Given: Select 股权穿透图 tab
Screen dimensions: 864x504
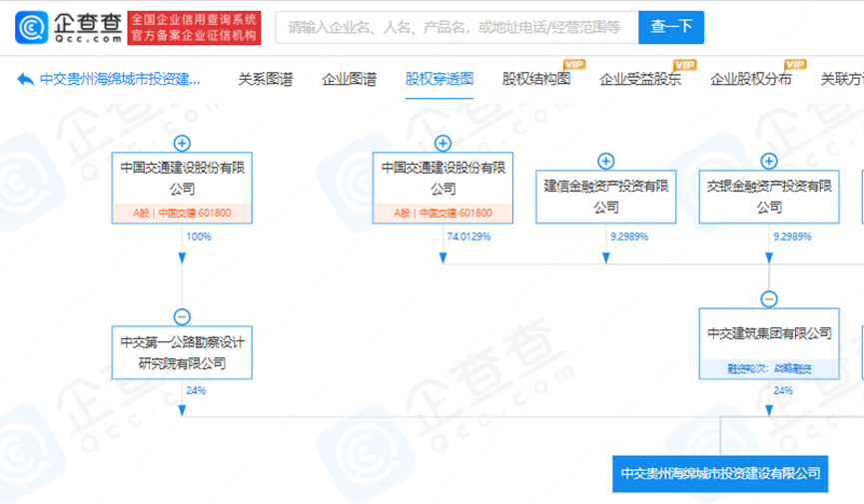Looking at the screenshot, I should point(439,79).
